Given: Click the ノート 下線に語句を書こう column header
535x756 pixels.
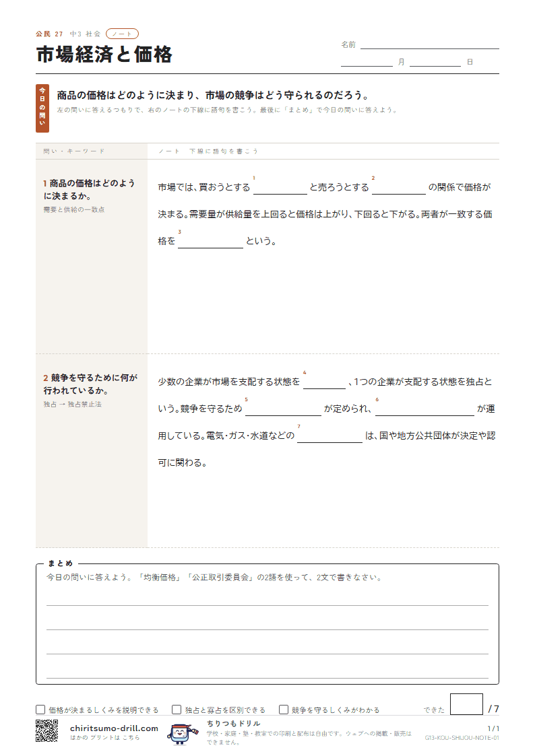Looking at the screenshot, I should pos(208,151).
